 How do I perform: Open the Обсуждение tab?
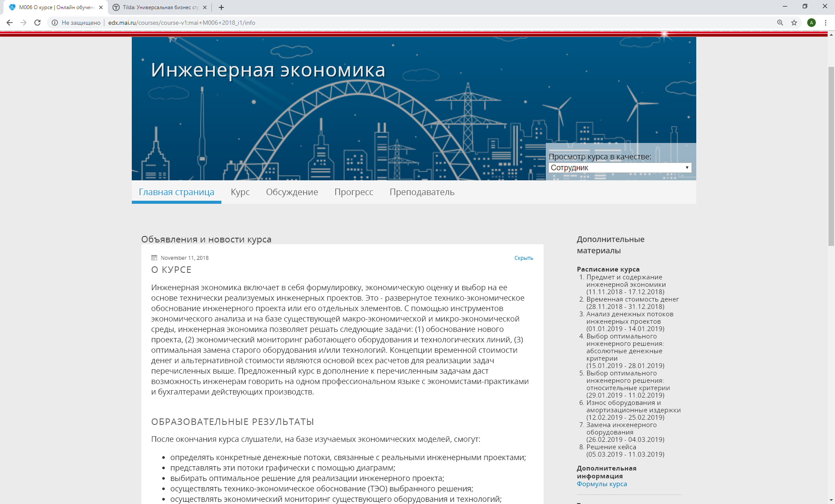pos(292,192)
